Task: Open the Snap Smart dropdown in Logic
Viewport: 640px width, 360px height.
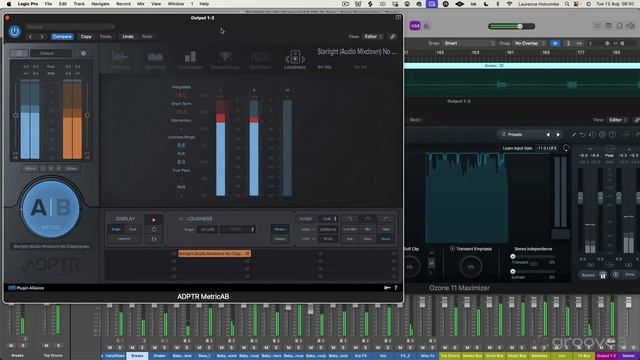Action: 469,43
